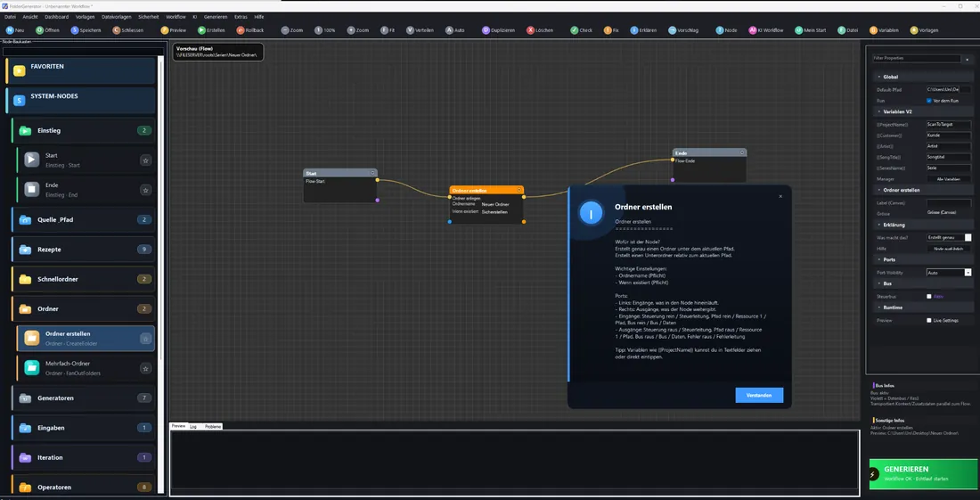980x500 pixels.
Task: Close the Ordner erstellen info dialog
Action: [x=780, y=196]
